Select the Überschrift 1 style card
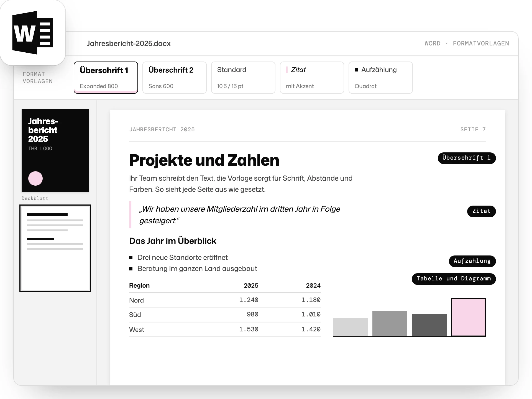 (x=106, y=78)
